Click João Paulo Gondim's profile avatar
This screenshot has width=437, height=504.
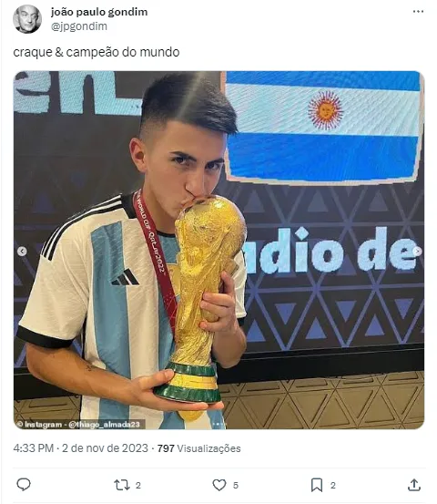(x=27, y=19)
